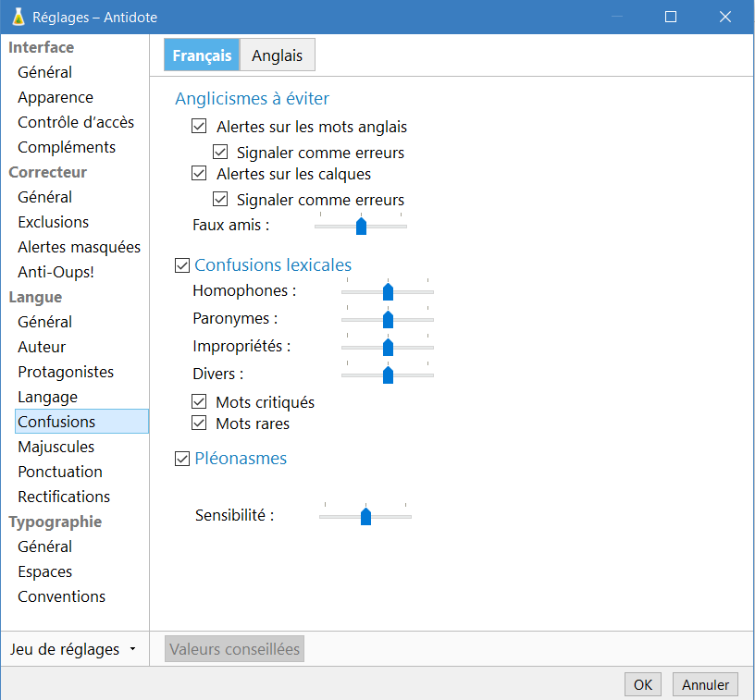Click the Divers slider handle
Viewport: 755px width, 700px height.
(388, 375)
